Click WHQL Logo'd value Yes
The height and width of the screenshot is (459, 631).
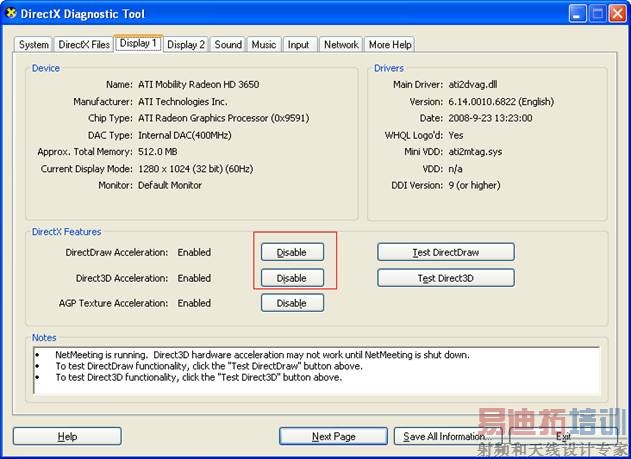tap(456, 135)
